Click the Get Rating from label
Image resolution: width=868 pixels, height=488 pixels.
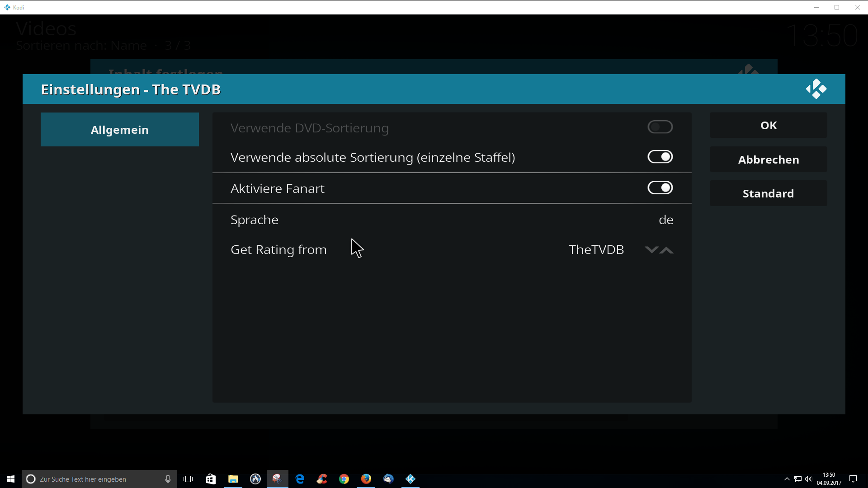[x=278, y=249]
